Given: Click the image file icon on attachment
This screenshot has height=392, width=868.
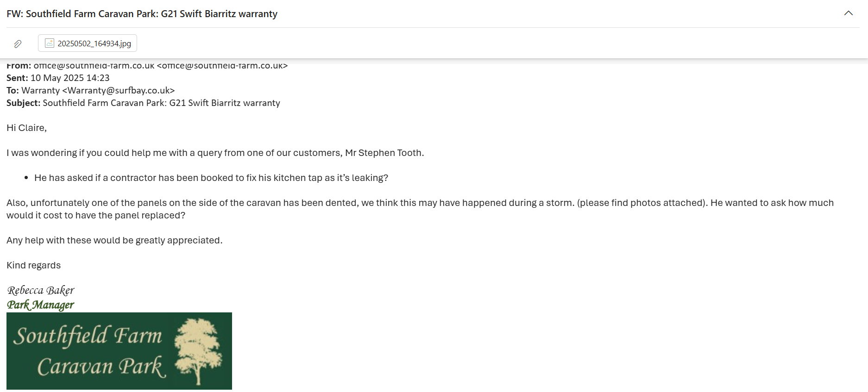Looking at the screenshot, I should click(50, 44).
